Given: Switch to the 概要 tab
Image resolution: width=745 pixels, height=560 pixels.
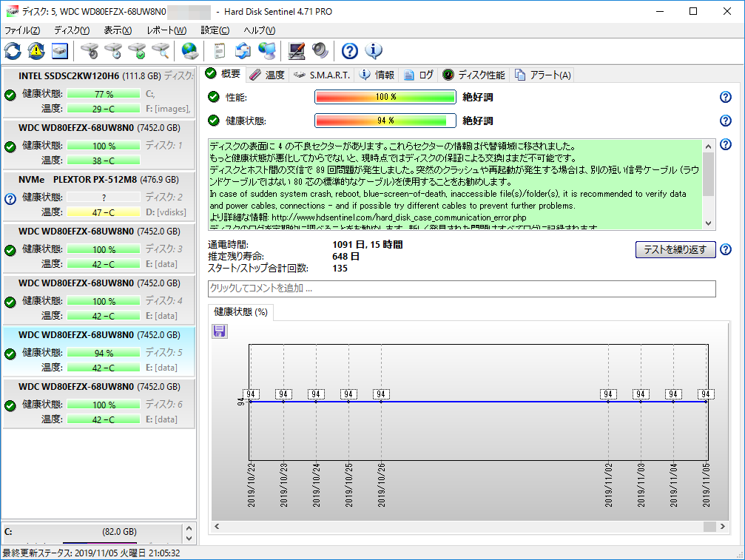Looking at the screenshot, I should pos(223,74).
